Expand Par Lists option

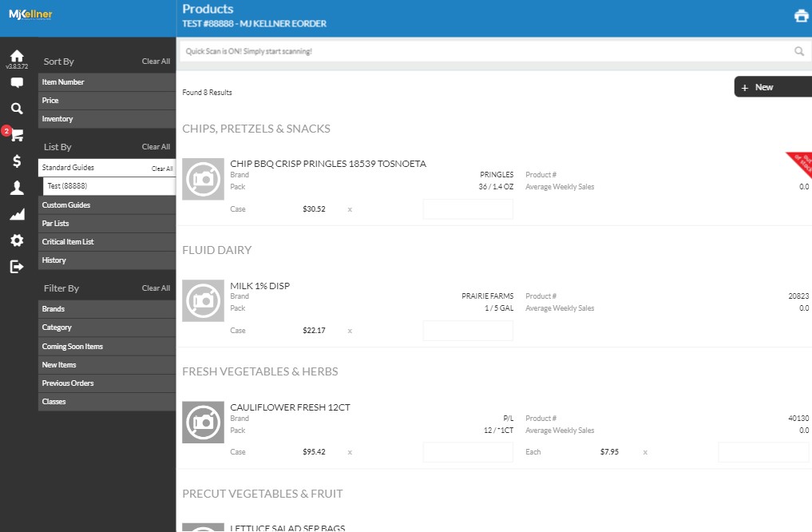tap(107, 223)
